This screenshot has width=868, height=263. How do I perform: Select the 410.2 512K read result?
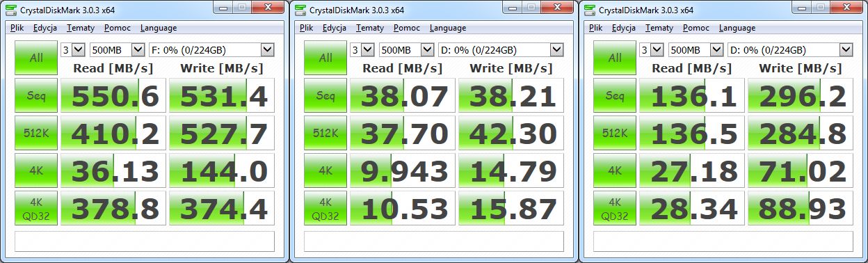113,133
